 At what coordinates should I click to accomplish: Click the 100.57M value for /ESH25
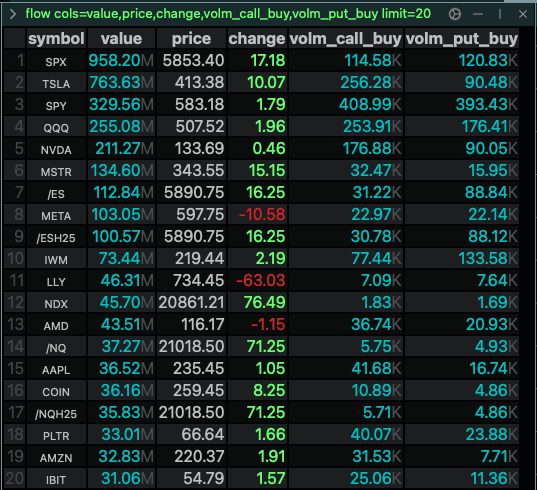(123, 236)
